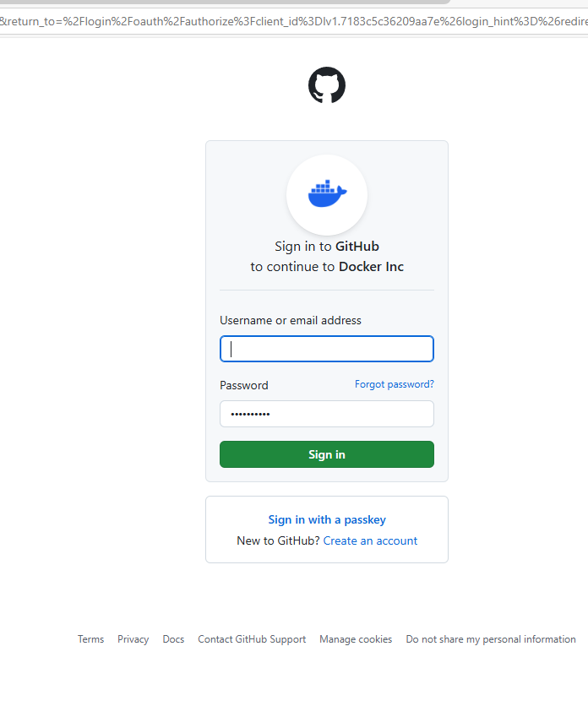Screen dimensions: 588x706
Task: Open the Terms footer link
Action: (x=90, y=639)
